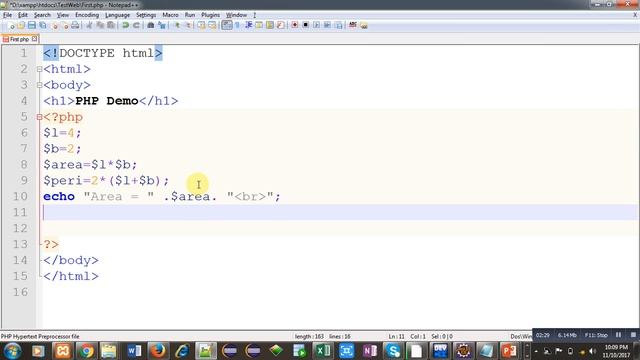Click on line number 11 in the margin
Viewport: 640px width, 360px height.
click(x=20, y=212)
